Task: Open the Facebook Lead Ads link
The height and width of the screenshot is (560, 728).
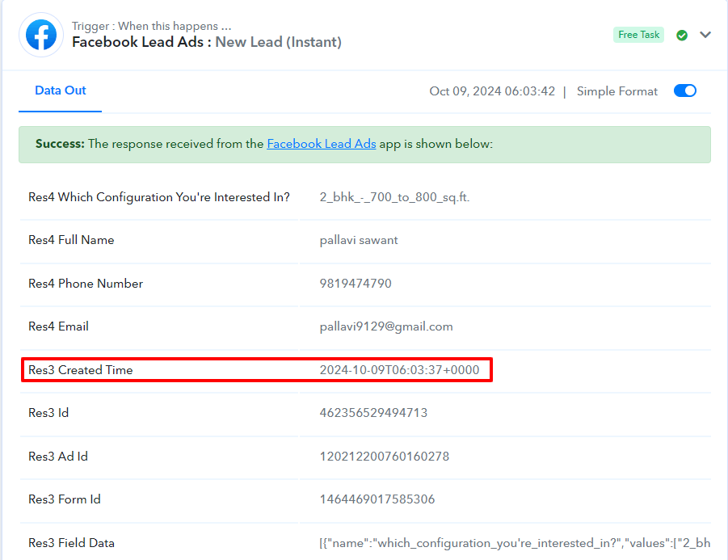Action: point(322,144)
